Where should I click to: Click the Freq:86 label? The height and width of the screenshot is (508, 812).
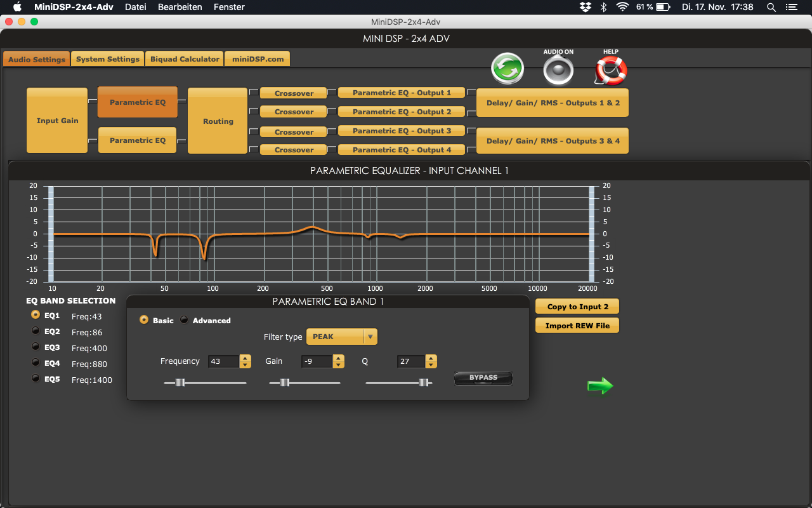click(x=87, y=332)
